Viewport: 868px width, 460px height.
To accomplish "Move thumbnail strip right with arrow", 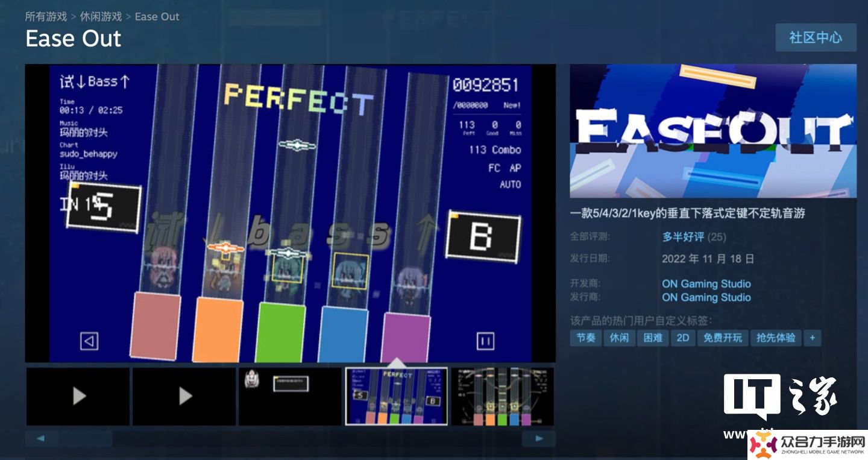I will click(538, 438).
